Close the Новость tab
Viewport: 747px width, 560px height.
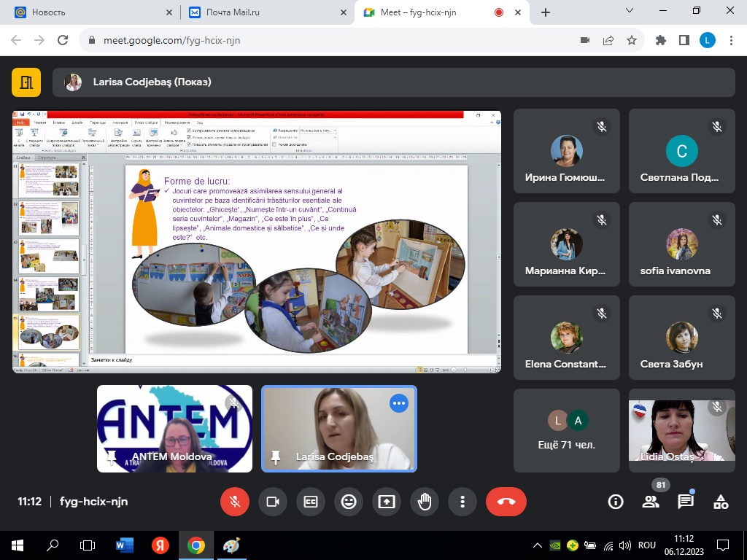169,12
